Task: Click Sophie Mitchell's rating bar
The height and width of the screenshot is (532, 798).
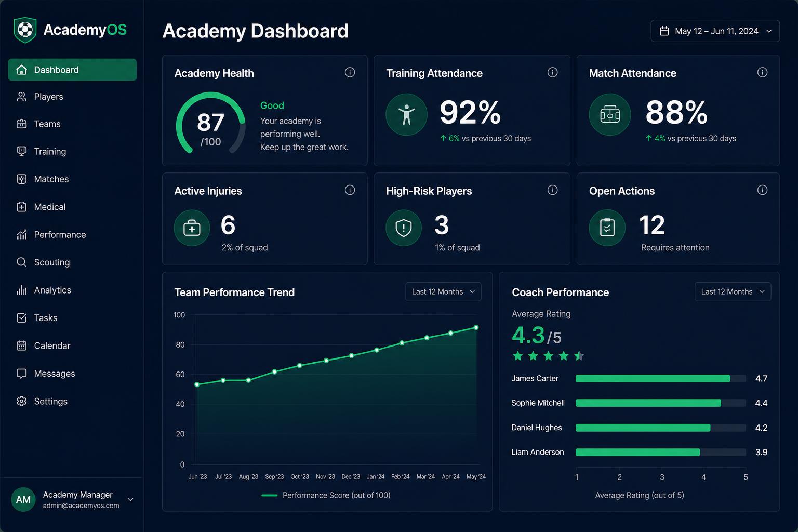Action: click(x=661, y=403)
